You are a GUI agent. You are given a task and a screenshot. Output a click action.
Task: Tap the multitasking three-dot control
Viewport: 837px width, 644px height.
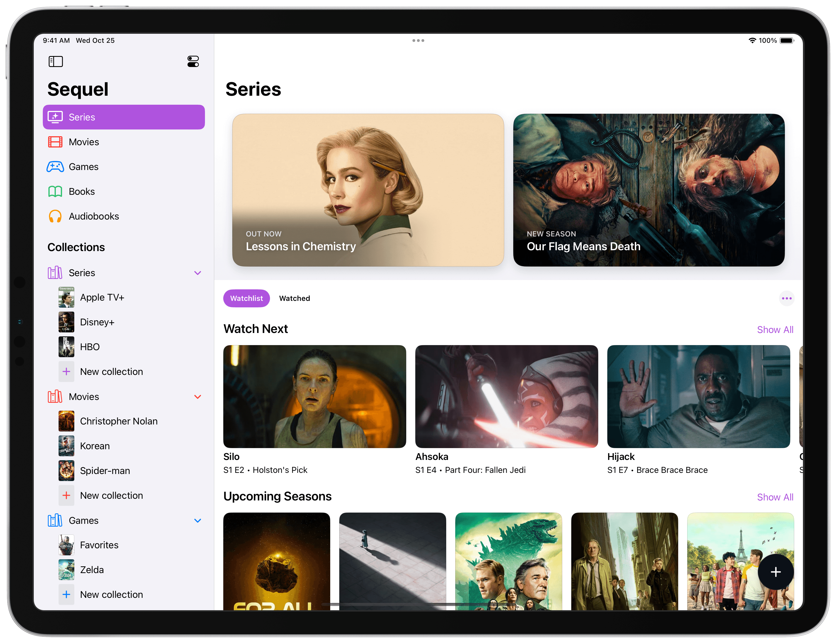(418, 41)
